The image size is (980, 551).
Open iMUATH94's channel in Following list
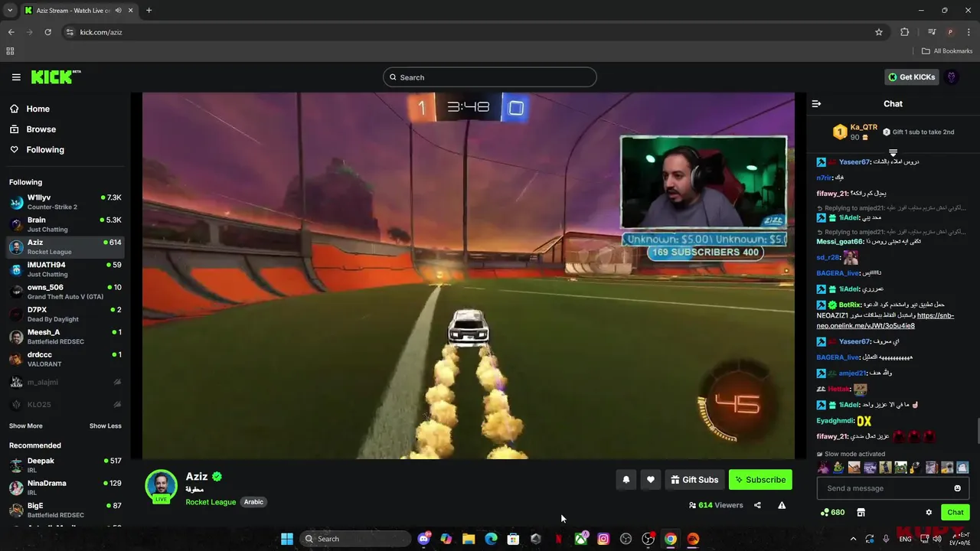[65, 269]
